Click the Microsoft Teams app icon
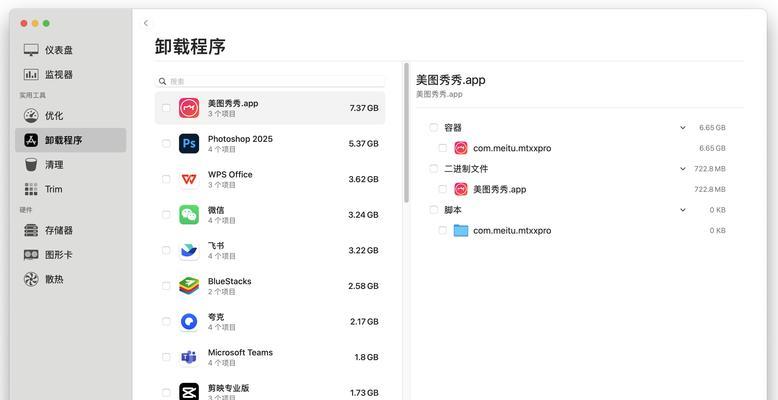 pos(189,357)
